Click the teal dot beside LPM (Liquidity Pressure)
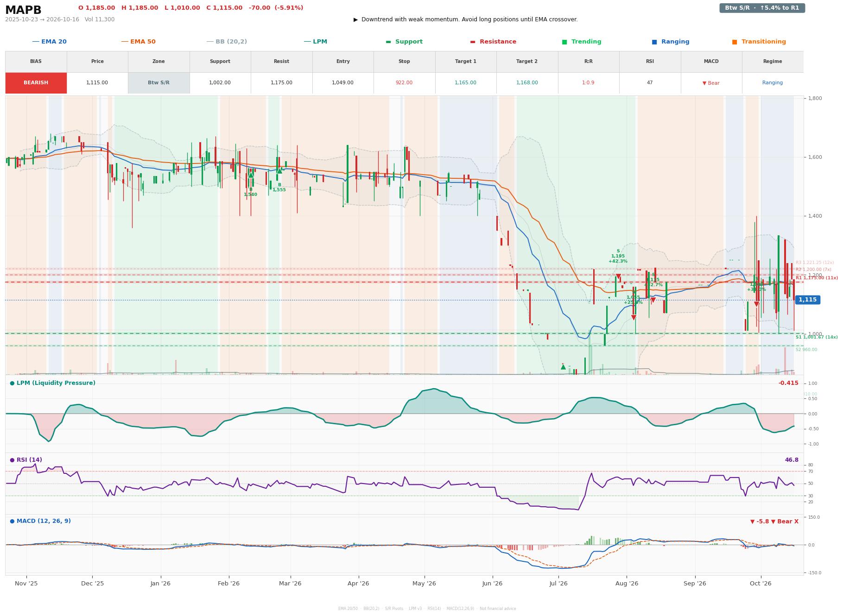 click(12, 383)
